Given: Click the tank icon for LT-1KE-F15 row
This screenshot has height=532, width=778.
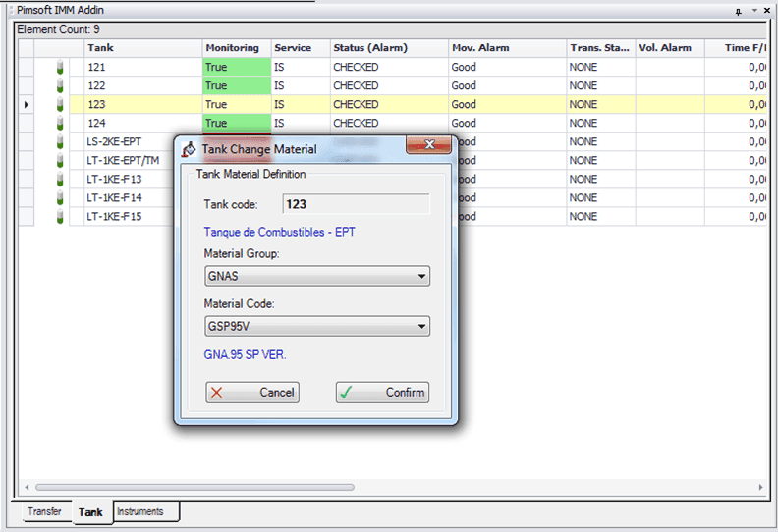Looking at the screenshot, I should click(60, 216).
